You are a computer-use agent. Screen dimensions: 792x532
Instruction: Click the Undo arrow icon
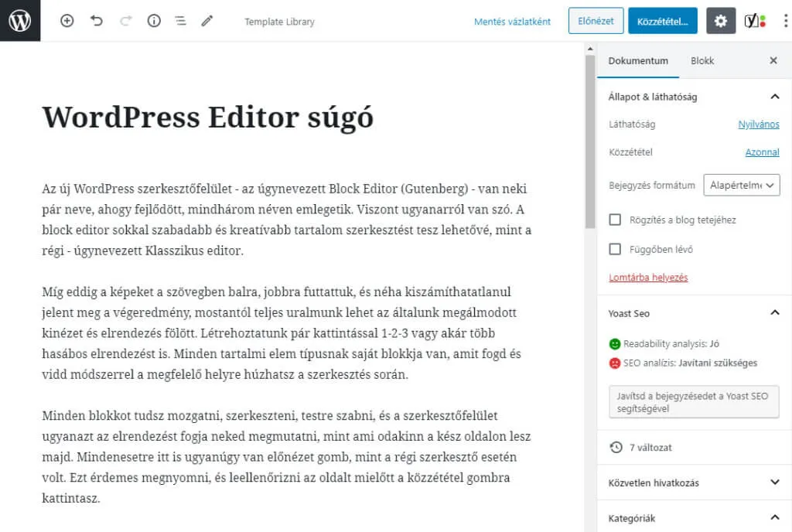tap(96, 21)
